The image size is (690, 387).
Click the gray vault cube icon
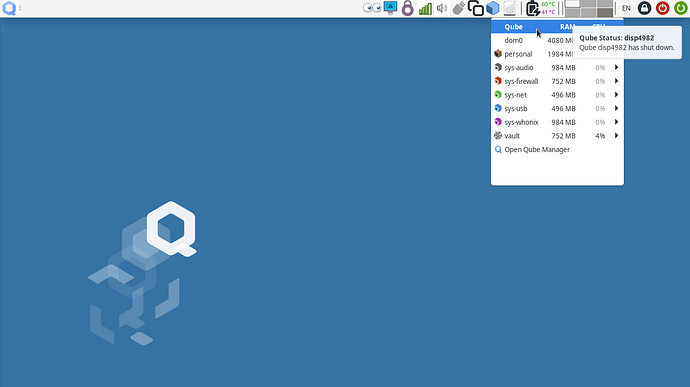click(498, 136)
